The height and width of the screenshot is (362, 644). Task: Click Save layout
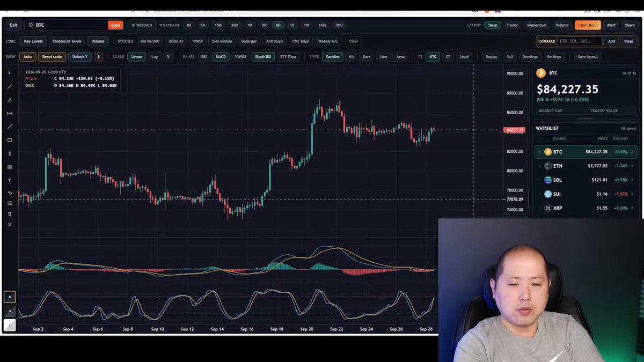click(588, 56)
